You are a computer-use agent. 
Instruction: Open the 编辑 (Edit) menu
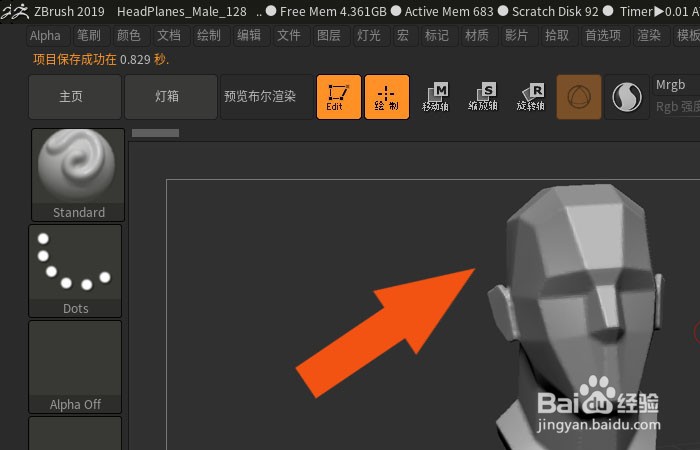coord(249,36)
